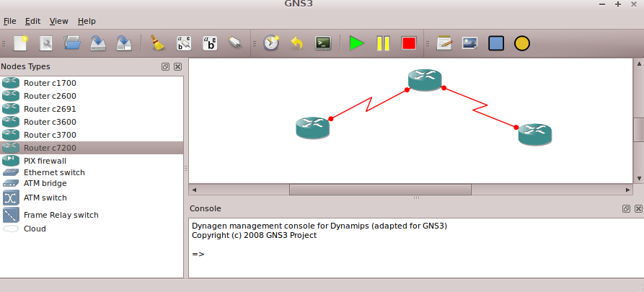This screenshot has height=292, width=644.
Task: Maximize the GNS3 window
Action: coord(618,4)
